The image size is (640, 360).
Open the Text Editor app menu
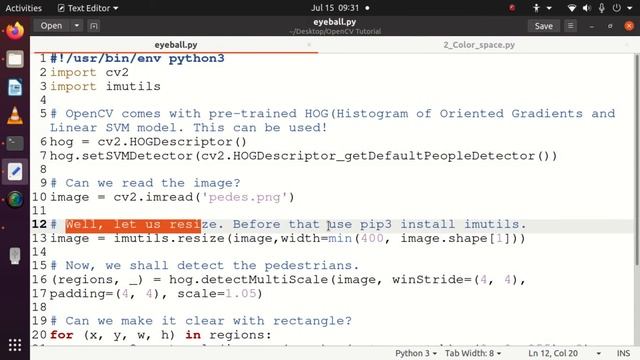point(88,8)
